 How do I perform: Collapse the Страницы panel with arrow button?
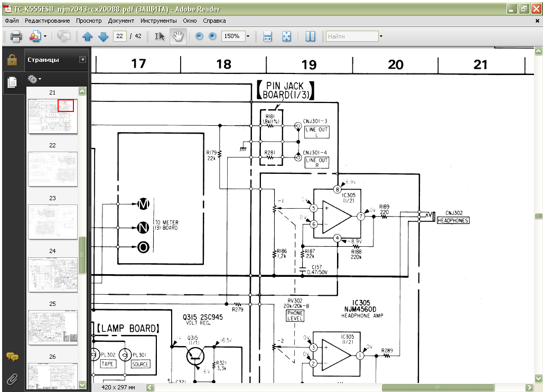(82, 60)
